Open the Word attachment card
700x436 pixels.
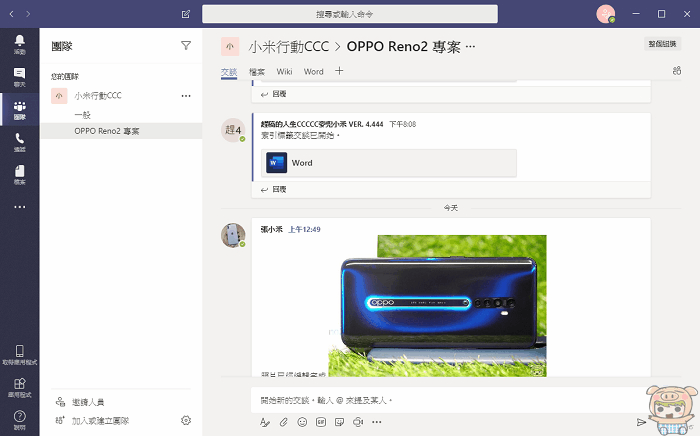tap(389, 163)
